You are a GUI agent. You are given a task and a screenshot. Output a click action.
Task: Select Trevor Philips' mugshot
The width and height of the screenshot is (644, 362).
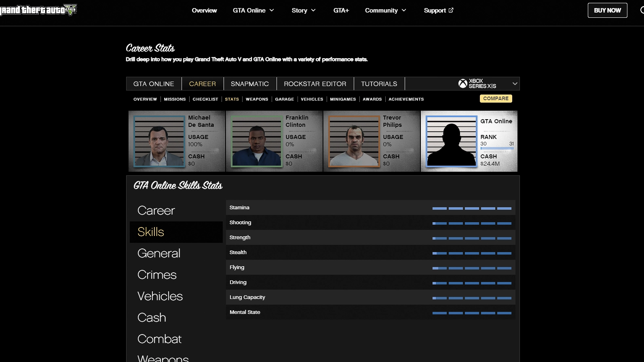pyautogui.click(x=354, y=141)
